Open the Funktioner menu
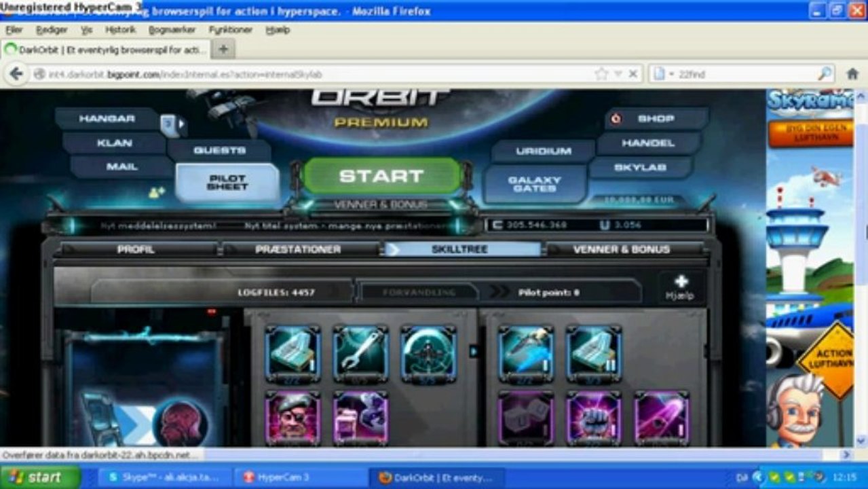This screenshot has height=489, width=868. point(231,30)
